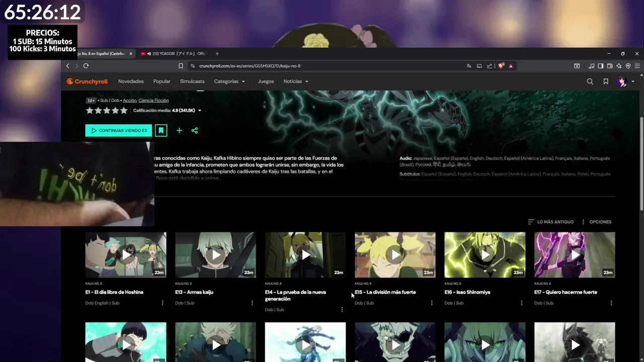
Task: Open Brave Rewards triangle icon
Action: pos(511,66)
